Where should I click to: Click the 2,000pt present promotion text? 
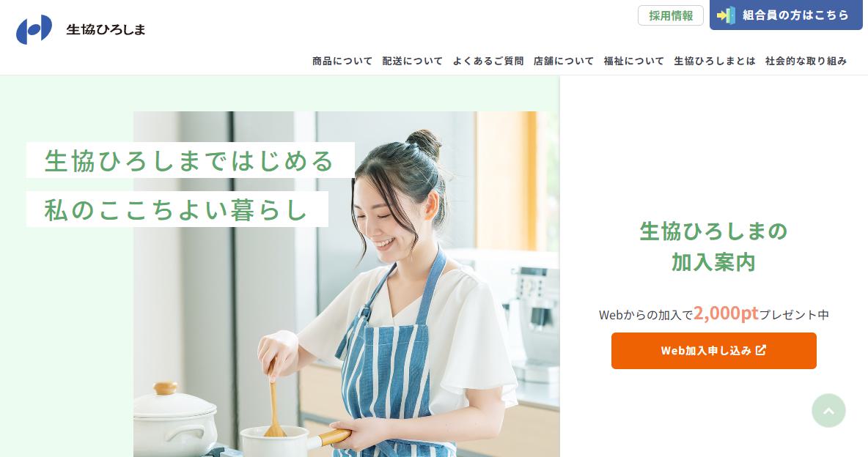coord(713,313)
